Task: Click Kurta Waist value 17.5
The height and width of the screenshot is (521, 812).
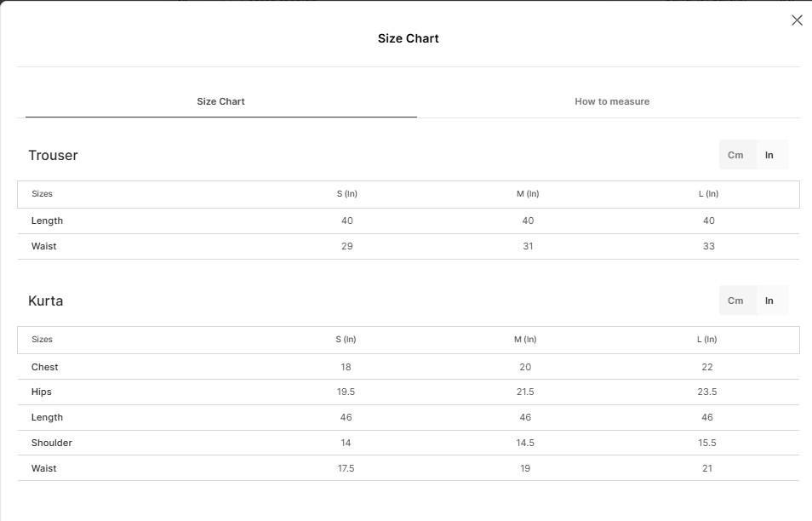Action: point(346,468)
